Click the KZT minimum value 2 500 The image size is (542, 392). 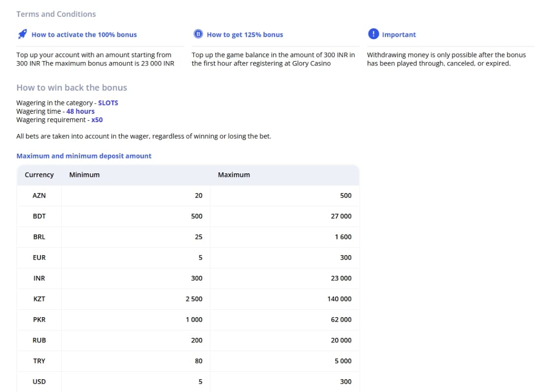(194, 299)
